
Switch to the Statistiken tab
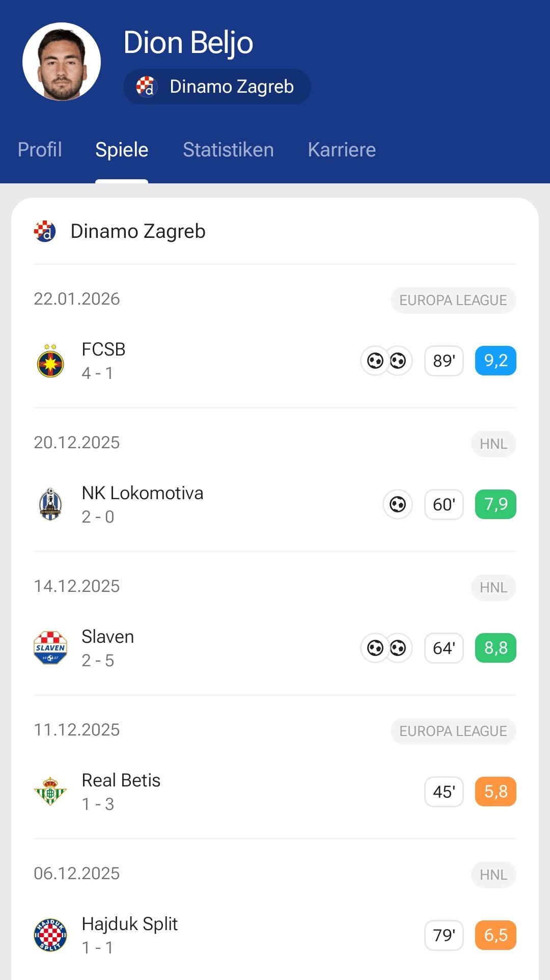click(x=228, y=150)
